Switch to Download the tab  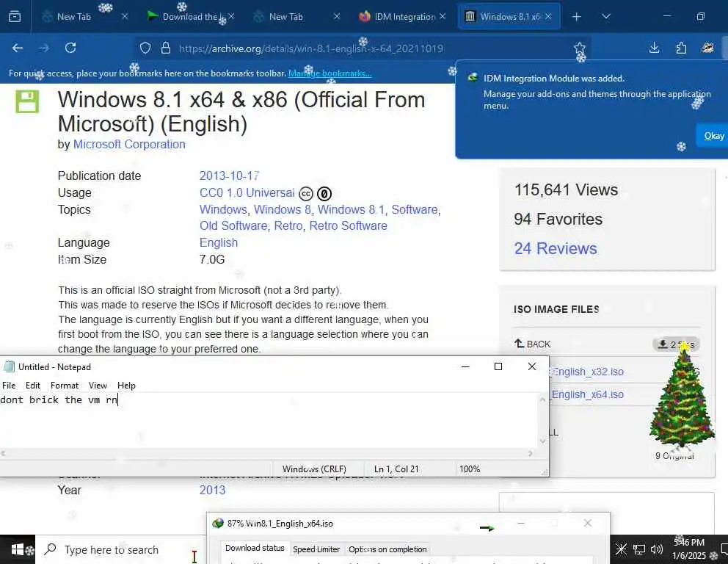coord(190,17)
